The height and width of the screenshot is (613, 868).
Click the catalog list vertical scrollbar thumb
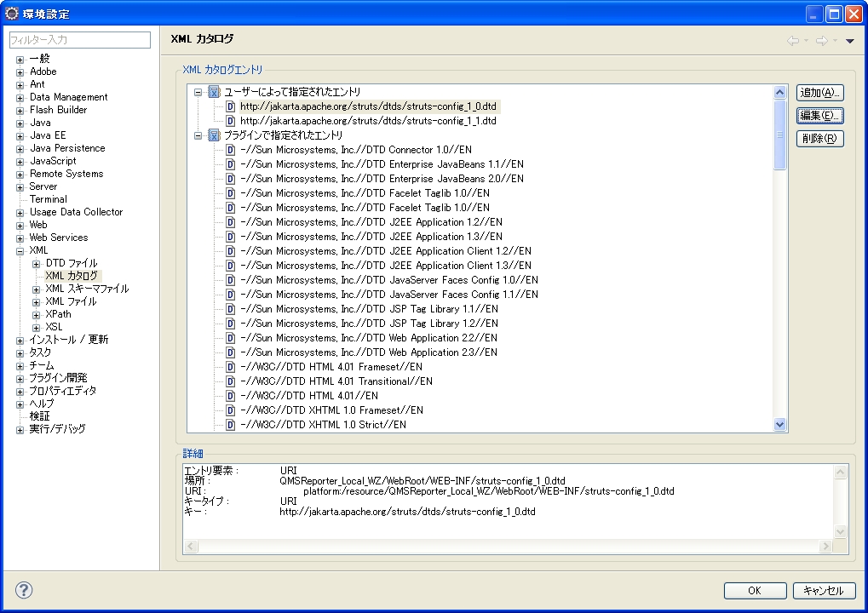point(780,135)
